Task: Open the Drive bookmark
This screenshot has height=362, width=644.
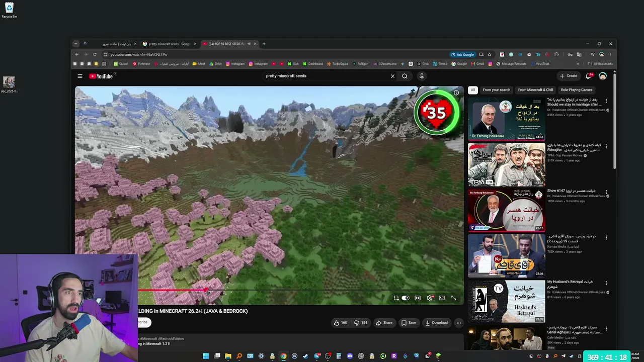Action: [x=215, y=64]
